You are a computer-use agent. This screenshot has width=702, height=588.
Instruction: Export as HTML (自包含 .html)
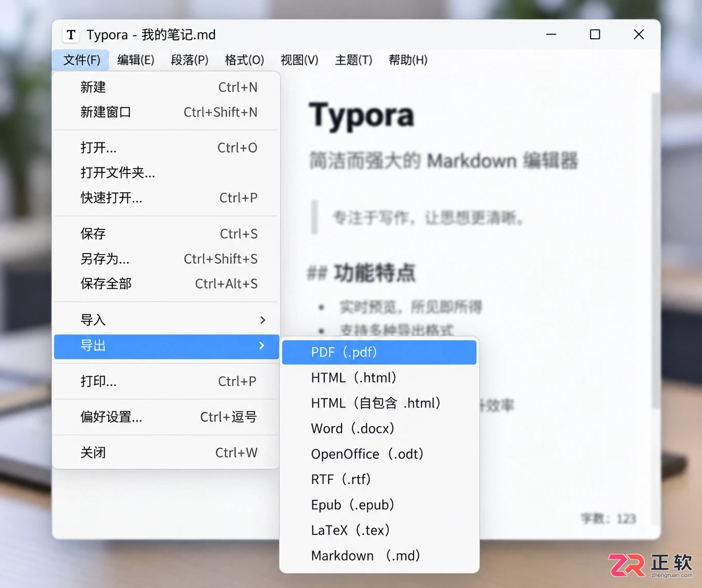[379, 403]
